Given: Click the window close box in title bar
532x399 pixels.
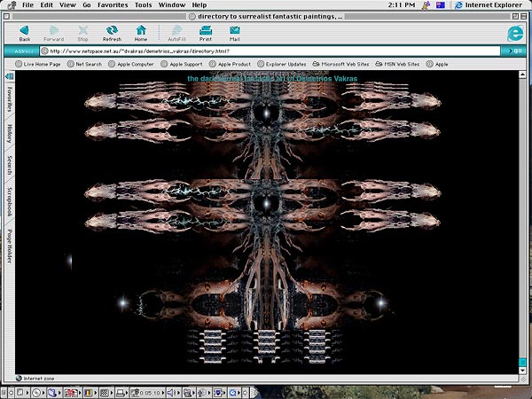Looking at the screenshot, I should pyautogui.click(x=6, y=16).
